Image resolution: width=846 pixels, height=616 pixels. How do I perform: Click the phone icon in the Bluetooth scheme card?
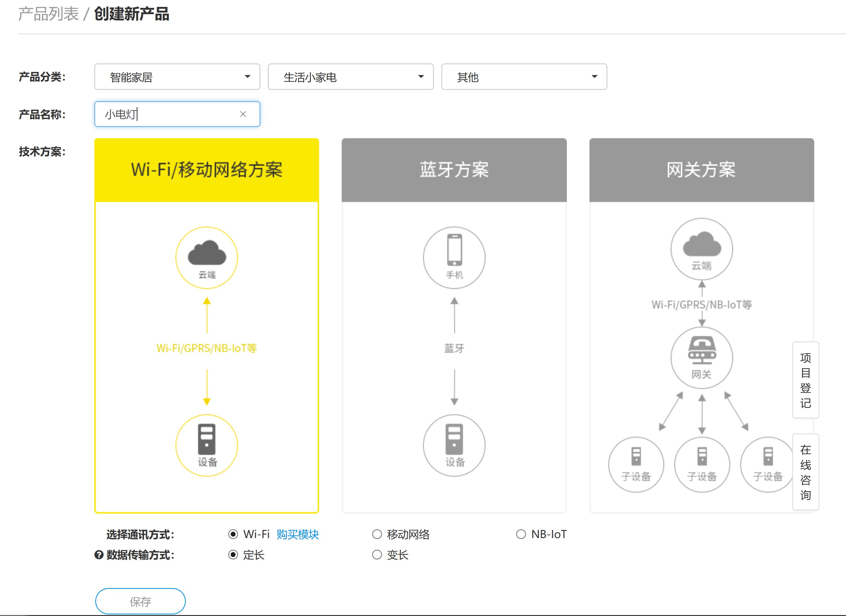[x=454, y=250]
